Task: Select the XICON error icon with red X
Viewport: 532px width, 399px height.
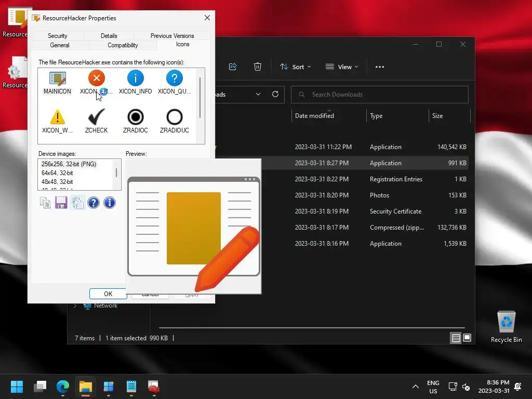Action: (x=96, y=83)
